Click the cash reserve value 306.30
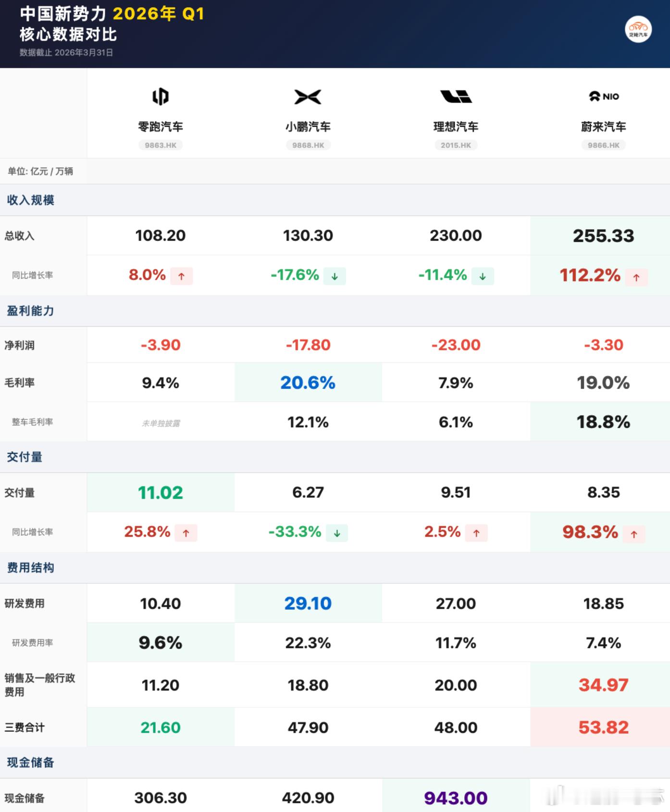 pyautogui.click(x=161, y=798)
